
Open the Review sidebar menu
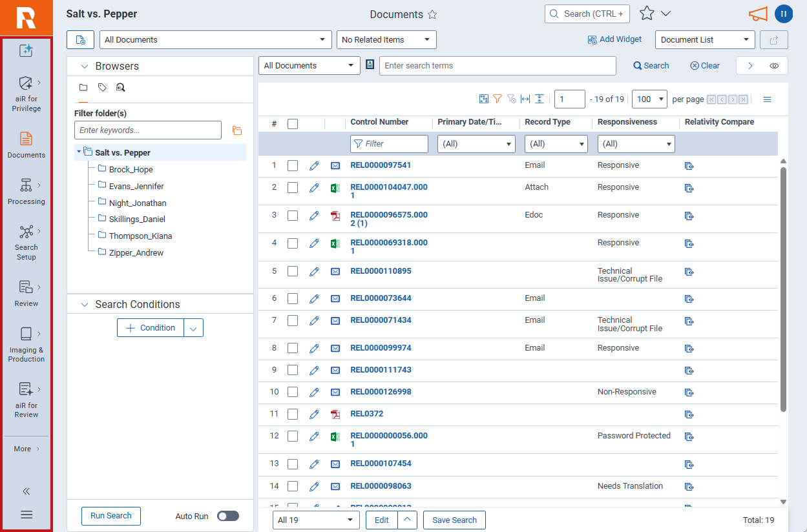pos(26,294)
